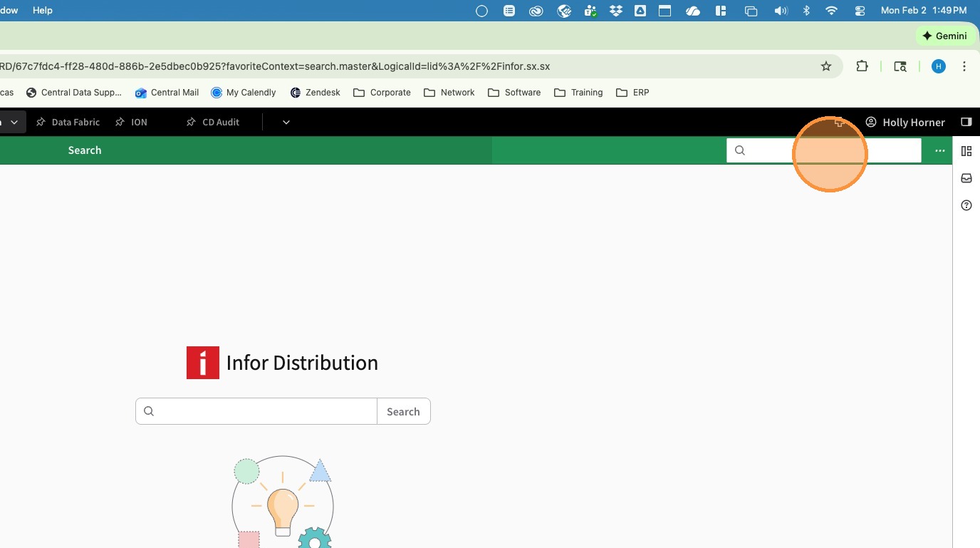Viewport: 980px width, 548px height.
Task: Open the volume control in the menu bar
Action: tap(781, 11)
